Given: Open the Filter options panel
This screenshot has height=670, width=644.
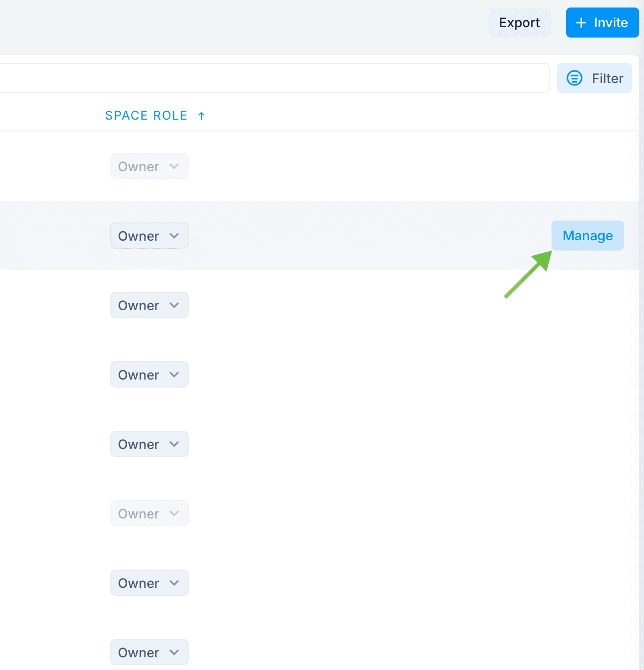Looking at the screenshot, I should point(594,78).
